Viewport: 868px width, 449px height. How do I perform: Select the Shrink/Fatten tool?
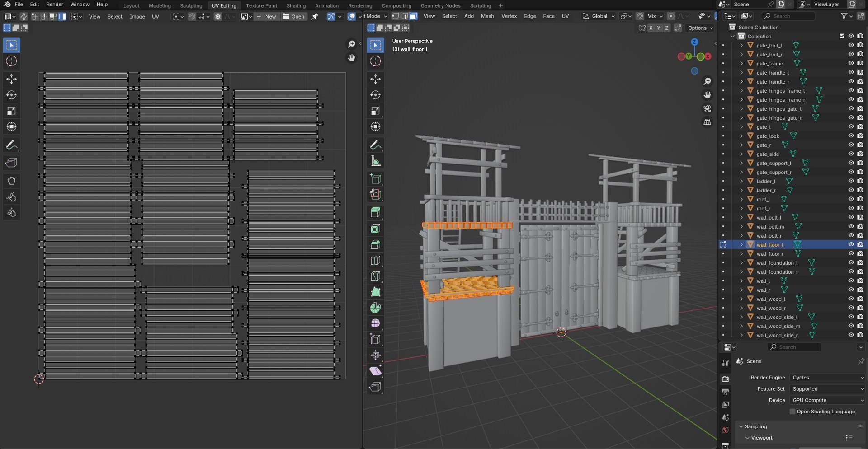(x=375, y=355)
